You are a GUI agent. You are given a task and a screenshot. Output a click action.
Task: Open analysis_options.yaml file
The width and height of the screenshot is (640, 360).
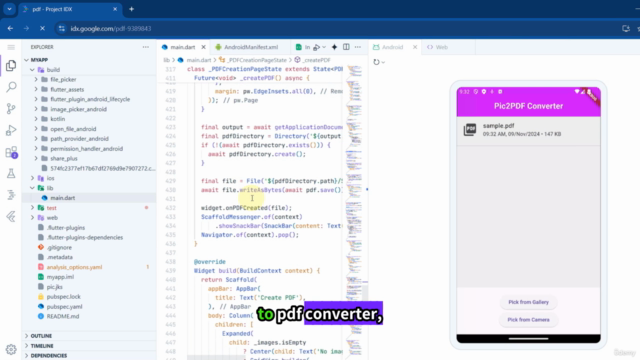[x=74, y=267]
